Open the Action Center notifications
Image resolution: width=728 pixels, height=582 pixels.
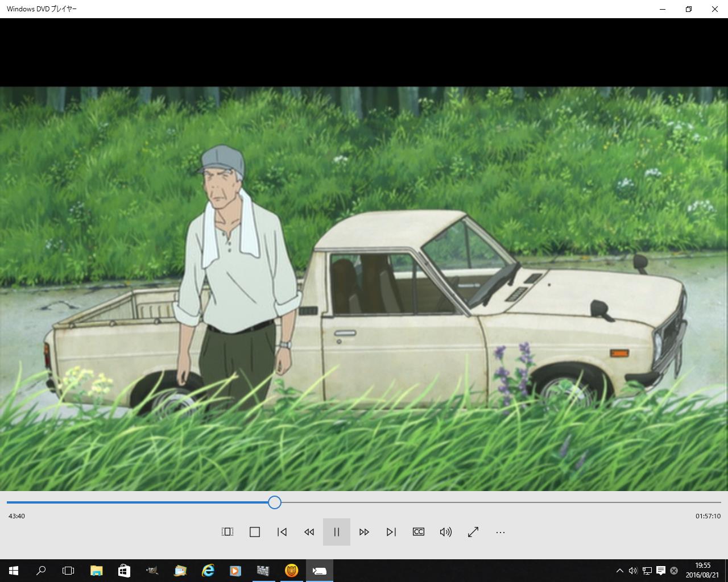coord(661,571)
